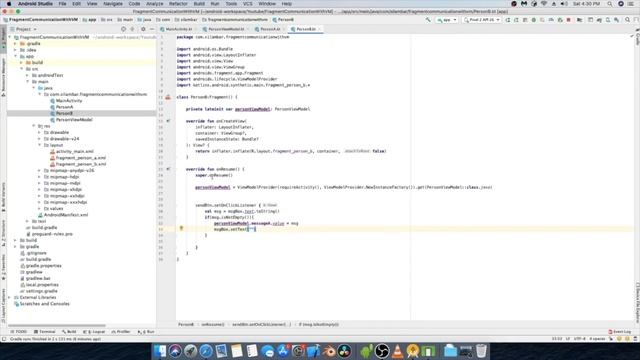The image size is (640, 360).
Task: Open OBS Studio icon in Dock
Action: click(382, 351)
